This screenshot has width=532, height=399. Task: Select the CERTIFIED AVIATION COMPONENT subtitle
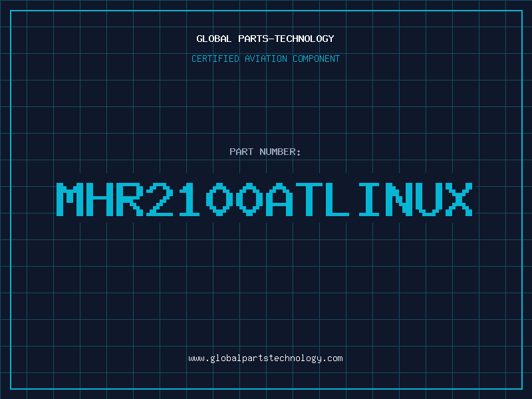[265, 59]
